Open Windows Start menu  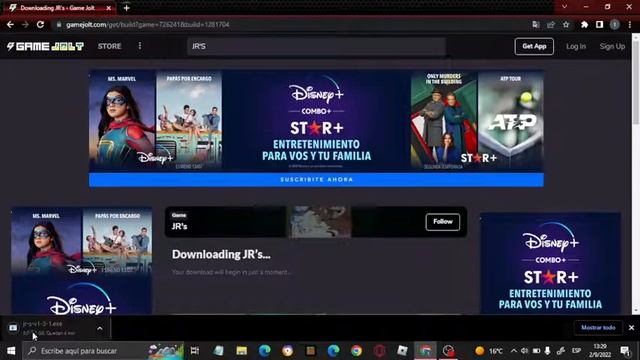11,351
